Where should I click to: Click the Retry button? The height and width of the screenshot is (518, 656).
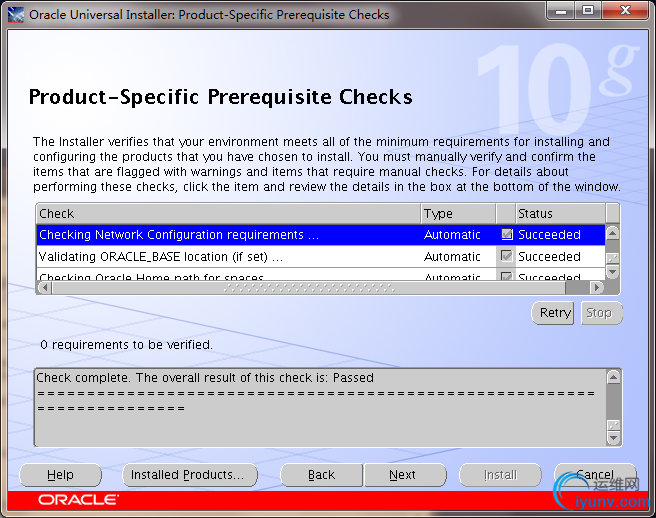pos(553,313)
